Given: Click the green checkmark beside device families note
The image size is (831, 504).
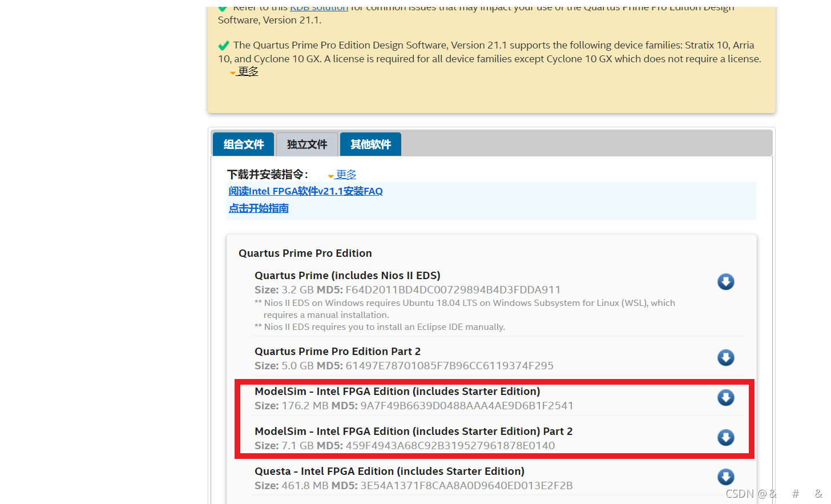Looking at the screenshot, I should point(224,46).
